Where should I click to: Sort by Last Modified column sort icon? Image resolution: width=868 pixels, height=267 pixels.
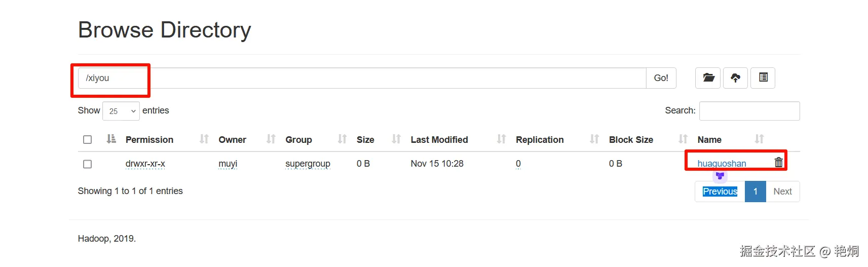coord(501,139)
